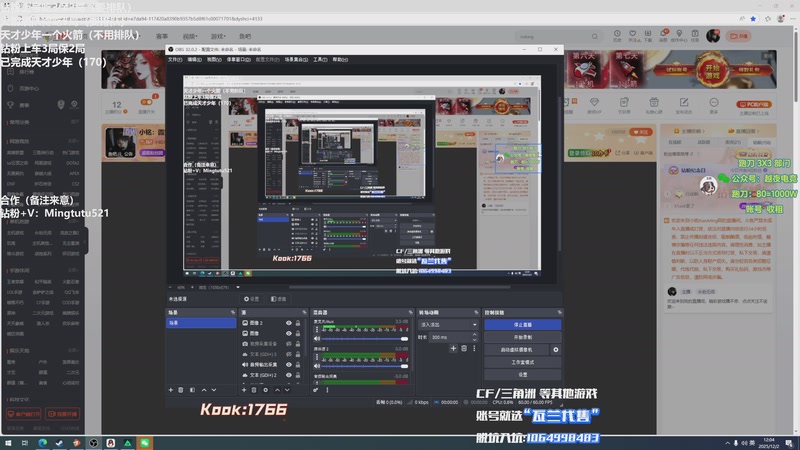This screenshot has height=450, width=800.
Task: Open source properties gear in Sources toolbar
Action: (x=265, y=390)
